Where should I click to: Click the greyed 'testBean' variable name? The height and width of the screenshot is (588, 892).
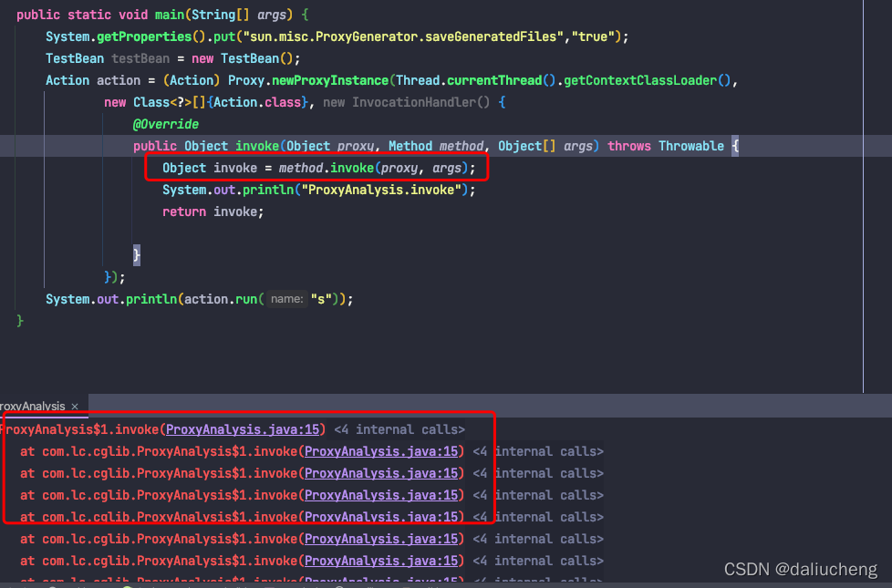pos(140,58)
